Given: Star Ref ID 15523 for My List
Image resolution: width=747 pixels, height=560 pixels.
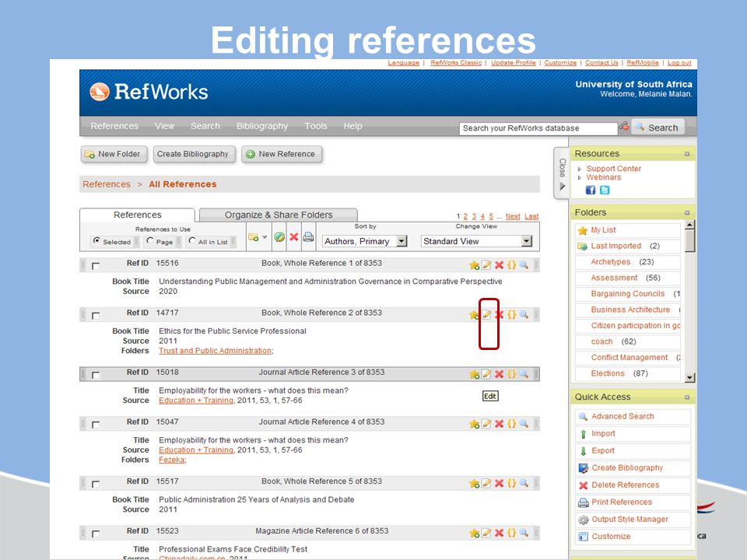Looking at the screenshot, I should [474, 532].
